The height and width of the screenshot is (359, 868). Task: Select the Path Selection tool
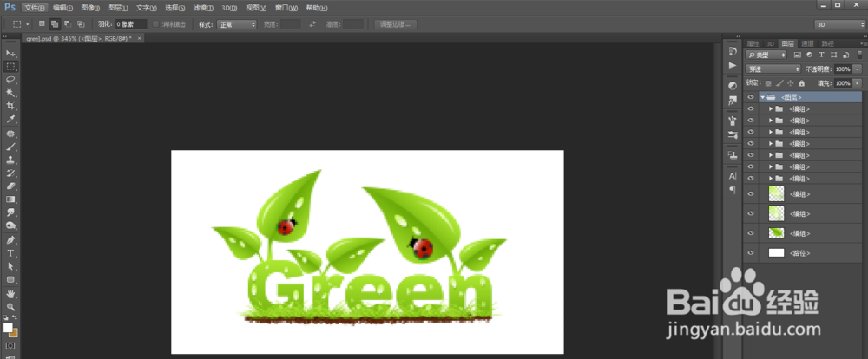click(x=10, y=266)
